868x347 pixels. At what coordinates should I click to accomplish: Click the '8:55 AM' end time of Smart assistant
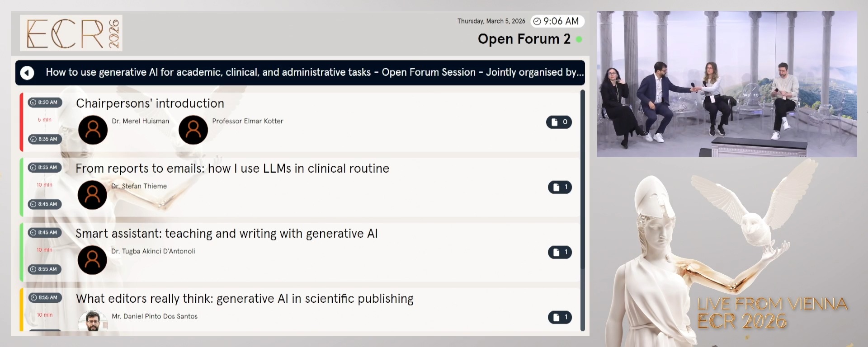pyautogui.click(x=45, y=269)
